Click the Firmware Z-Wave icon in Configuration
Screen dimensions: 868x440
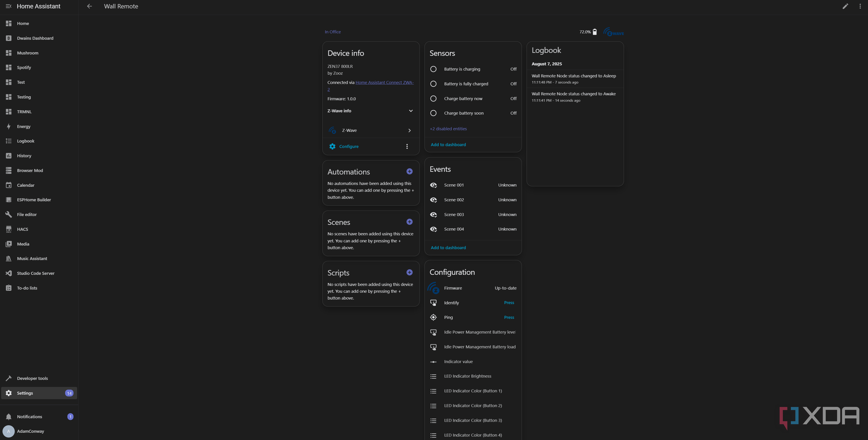coord(433,288)
